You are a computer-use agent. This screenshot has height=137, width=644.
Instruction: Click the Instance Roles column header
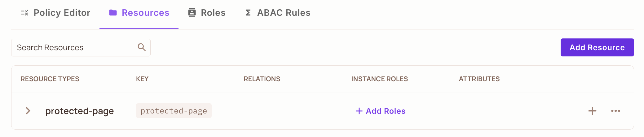[x=379, y=79]
